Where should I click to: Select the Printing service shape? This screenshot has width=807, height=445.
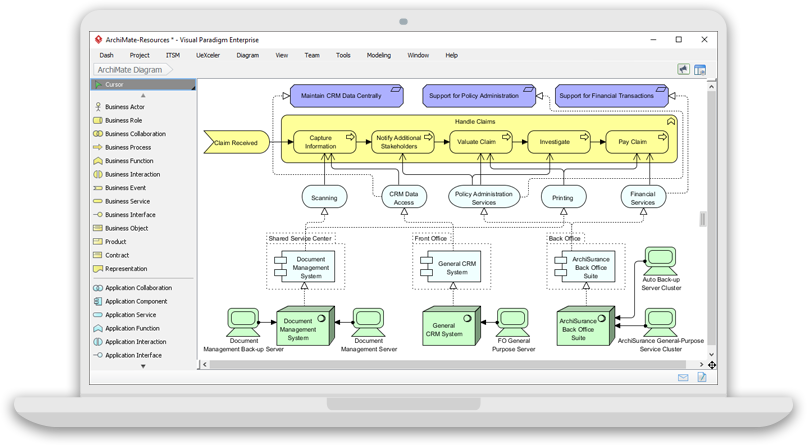pyautogui.click(x=563, y=198)
